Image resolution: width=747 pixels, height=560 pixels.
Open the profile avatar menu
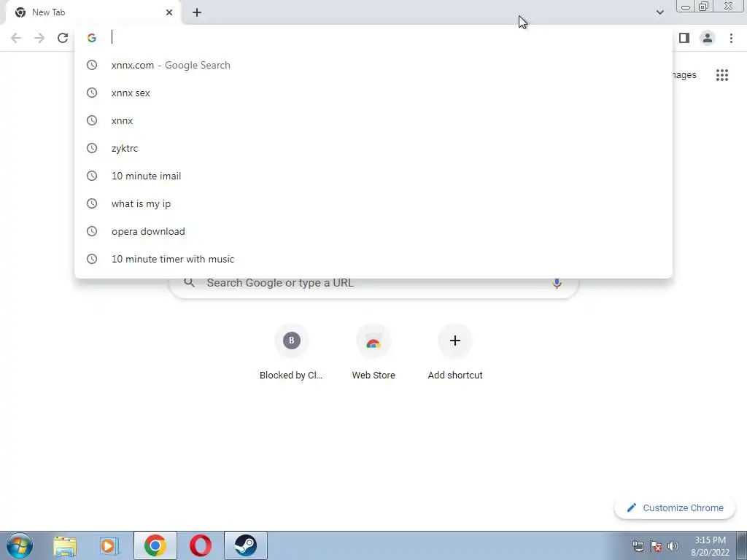[x=708, y=38]
